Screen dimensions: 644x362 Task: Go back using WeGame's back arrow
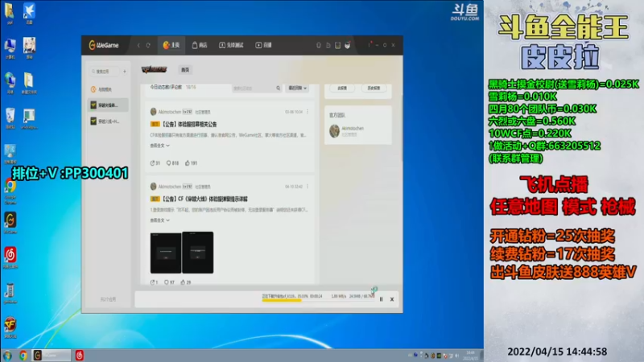[138, 45]
